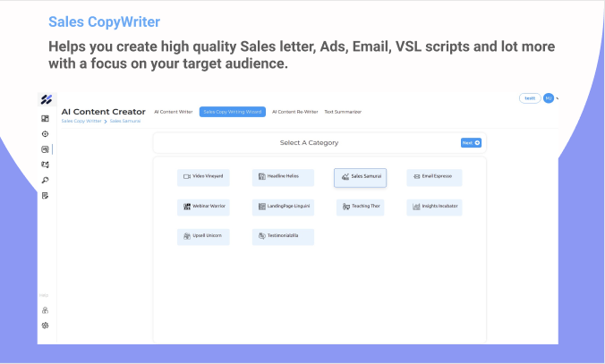Open the dashboard icon in sidebar

[x=45, y=118]
